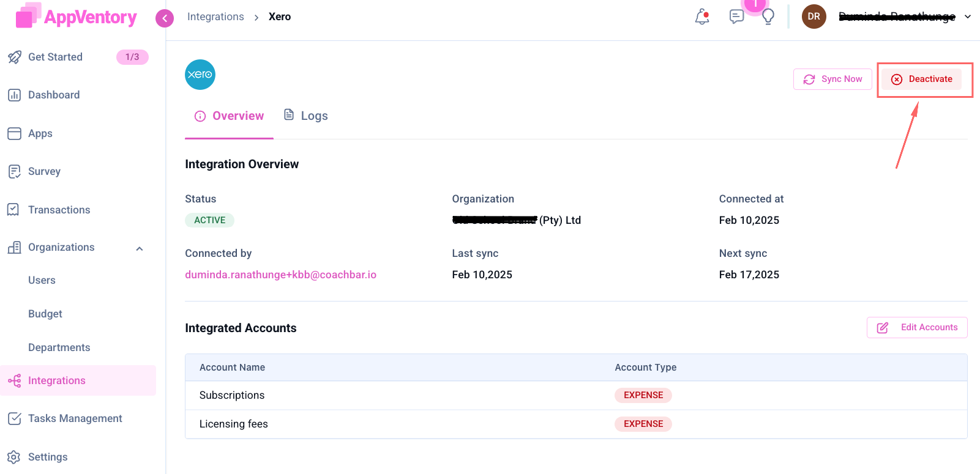Click the organization name ending (Pty) Ltd
980x474 pixels.
(x=517, y=220)
